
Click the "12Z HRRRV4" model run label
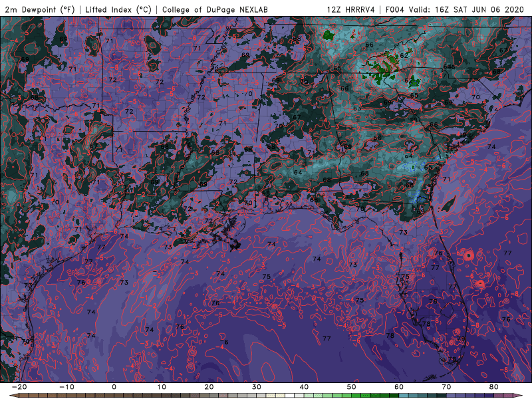(351, 9)
